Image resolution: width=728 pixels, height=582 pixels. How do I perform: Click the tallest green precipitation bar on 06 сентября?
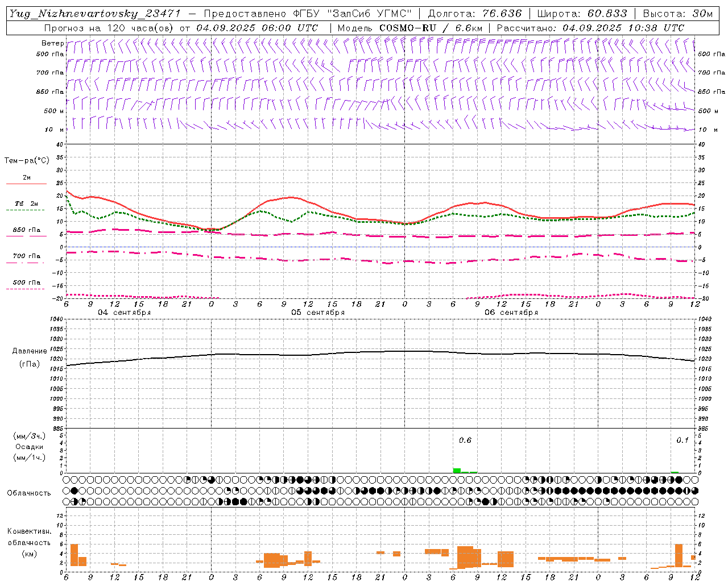pos(457,471)
